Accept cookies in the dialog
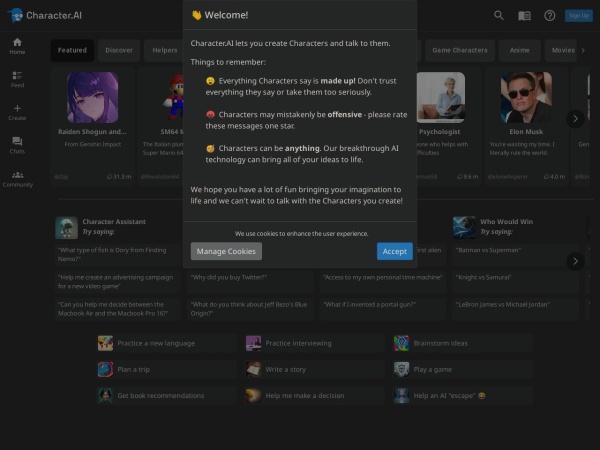 pos(394,251)
